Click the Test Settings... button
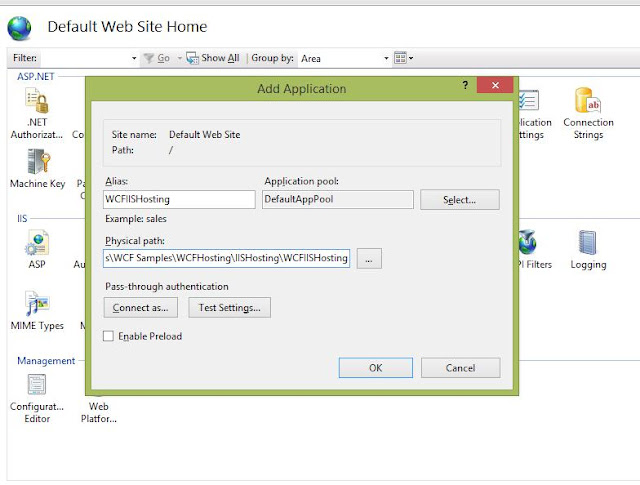 tap(229, 307)
